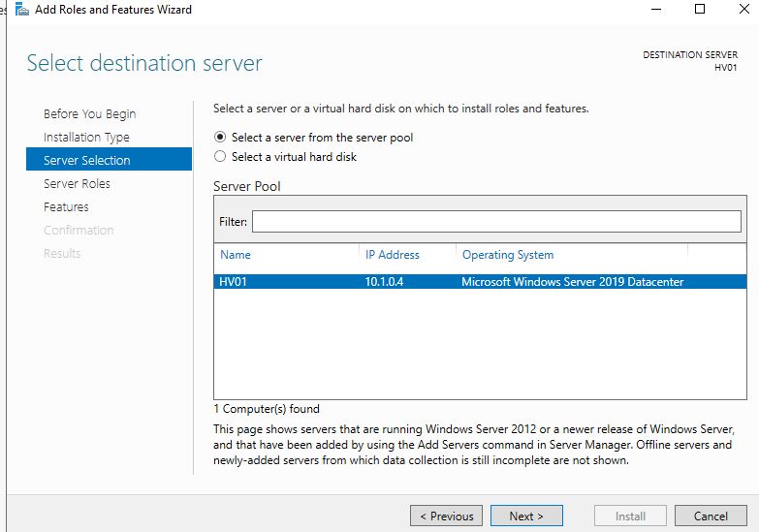Viewport: 759px width, 532px height.
Task: Click the wizard icon in title bar
Action: 21,10
